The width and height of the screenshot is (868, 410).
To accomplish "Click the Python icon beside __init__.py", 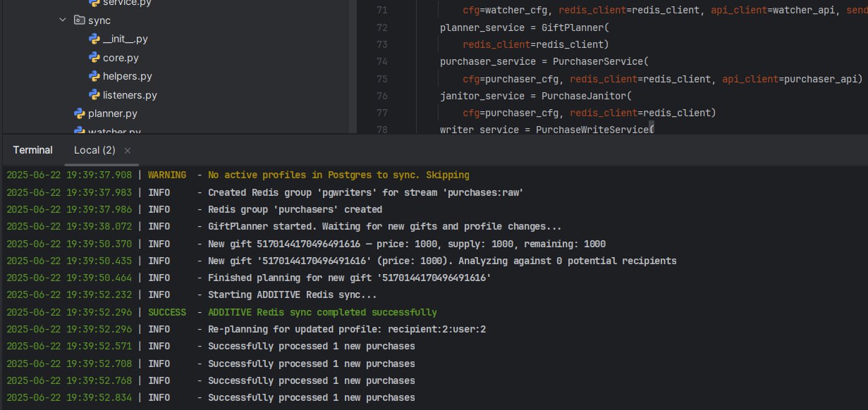I will [x=94, y=39].
